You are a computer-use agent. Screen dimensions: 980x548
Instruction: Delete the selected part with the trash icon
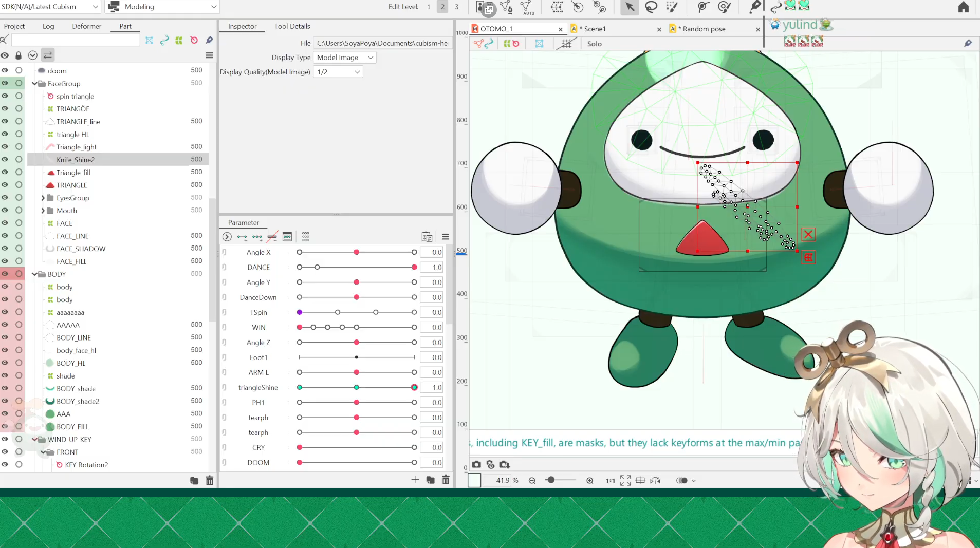tap(209, 481)
